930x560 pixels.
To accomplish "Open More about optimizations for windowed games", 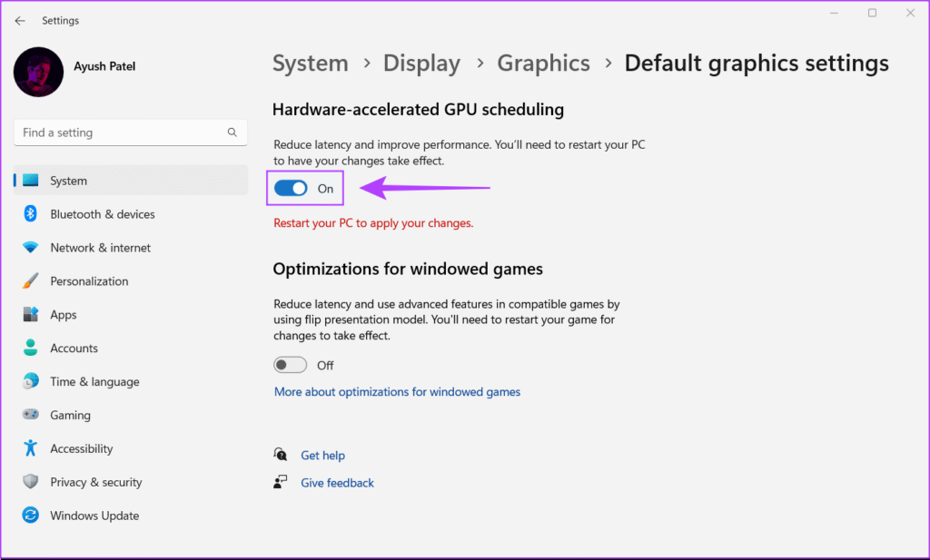I will coord(397,392).
